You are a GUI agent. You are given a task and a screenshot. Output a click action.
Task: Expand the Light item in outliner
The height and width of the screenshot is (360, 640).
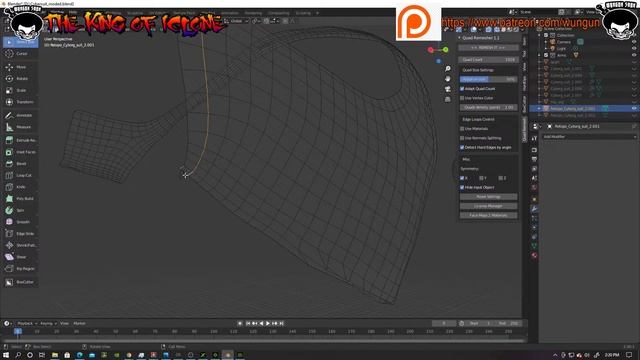tap(546, 49)
